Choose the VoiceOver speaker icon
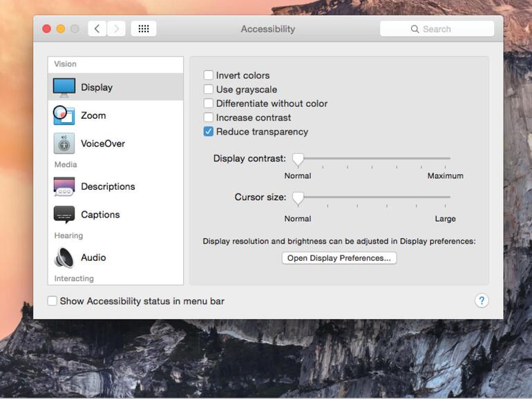This screenshot has height=399, width=532. click(x=64, y=144)
